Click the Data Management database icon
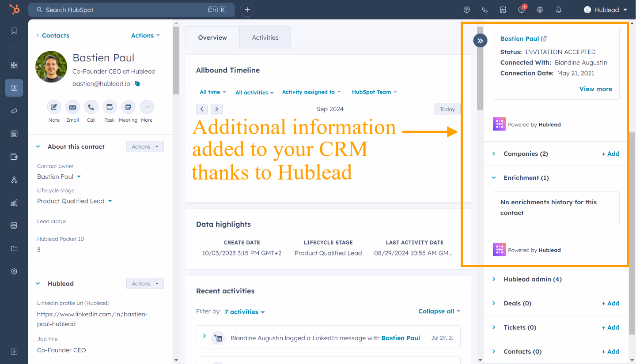 14,225
